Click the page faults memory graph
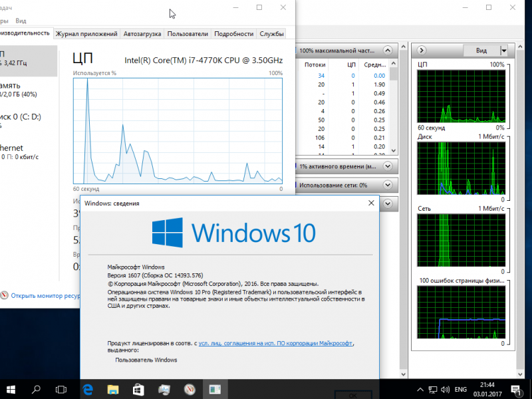532x399 pixels. pos(461,312)
